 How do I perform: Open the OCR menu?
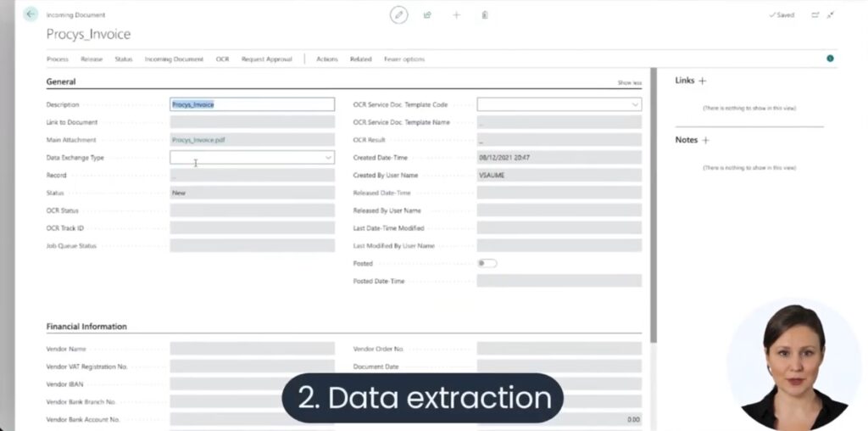point(223,59)
